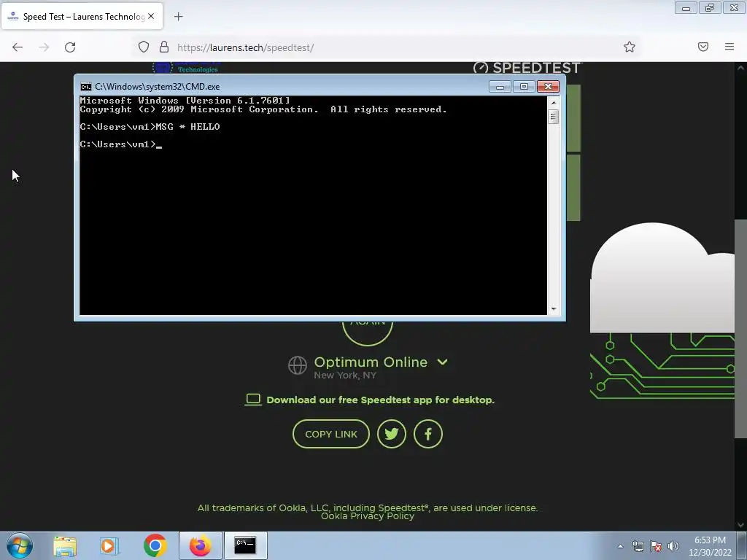
Task: Click the COPY LINK button
Action: [x=331, y=434]
